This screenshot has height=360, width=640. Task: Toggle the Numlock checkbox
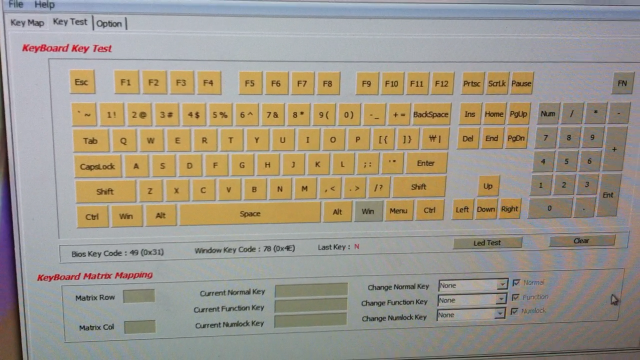514,311
